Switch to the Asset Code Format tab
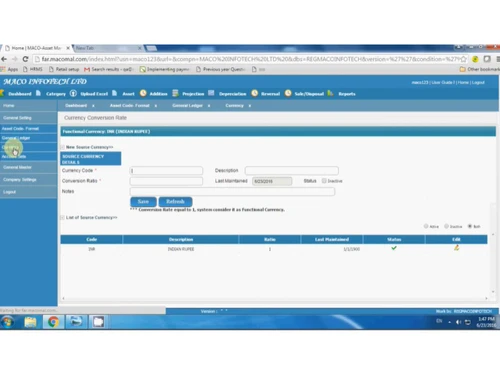Screen dimensions: 500x375 130,106
